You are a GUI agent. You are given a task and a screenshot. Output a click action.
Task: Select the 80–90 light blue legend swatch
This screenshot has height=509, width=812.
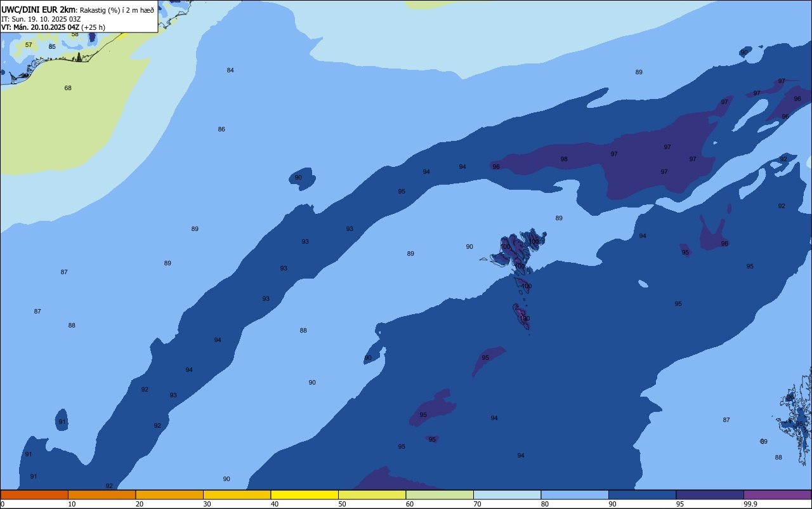coord(575,494)
